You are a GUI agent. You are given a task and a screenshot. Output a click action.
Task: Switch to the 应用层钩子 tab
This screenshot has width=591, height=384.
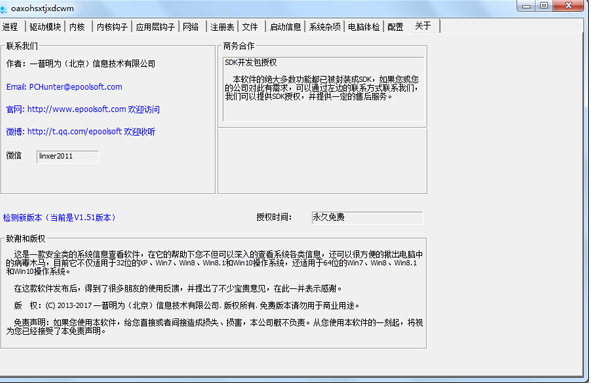pos(155,27)
